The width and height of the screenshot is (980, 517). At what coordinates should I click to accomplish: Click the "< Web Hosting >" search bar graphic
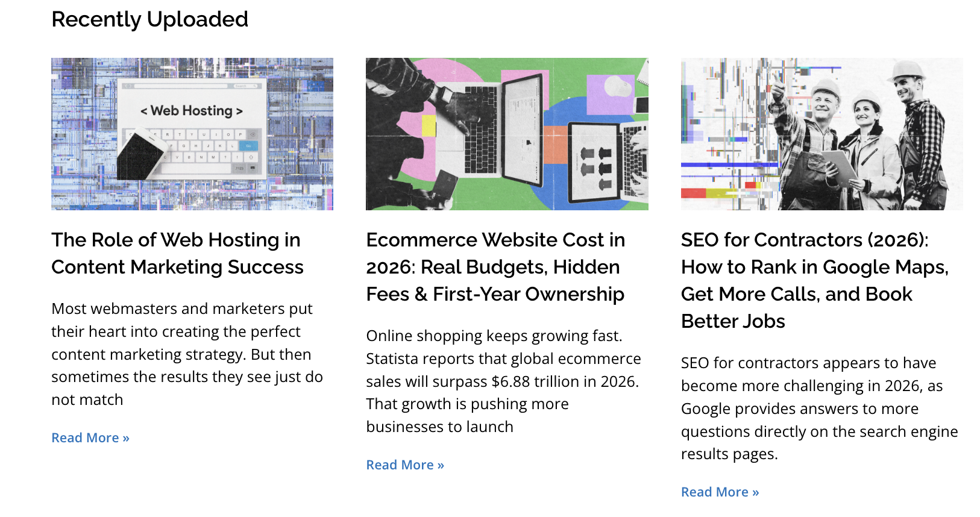pyautogui.click(x=192, y=111)
